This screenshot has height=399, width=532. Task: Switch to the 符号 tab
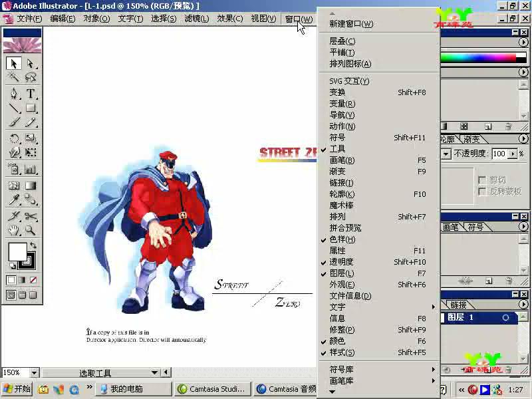pyautogui.click(x=475, y=227)
